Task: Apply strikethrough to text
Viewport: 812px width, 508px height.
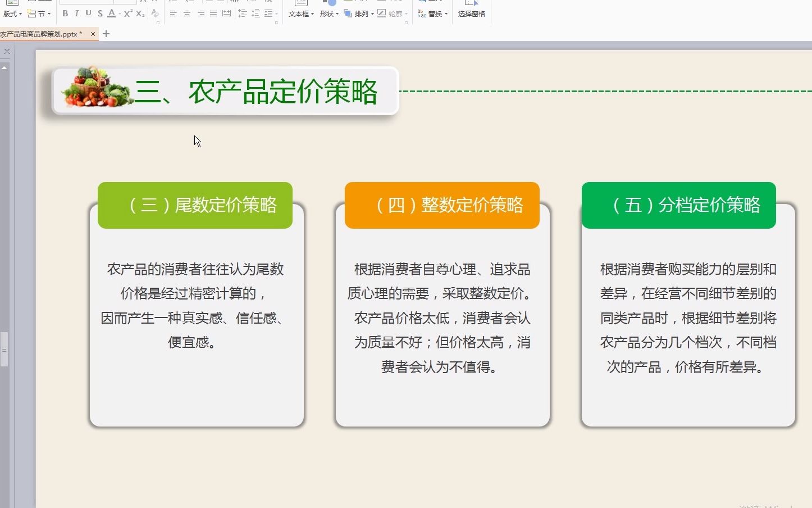Action: tap(99, 13)
